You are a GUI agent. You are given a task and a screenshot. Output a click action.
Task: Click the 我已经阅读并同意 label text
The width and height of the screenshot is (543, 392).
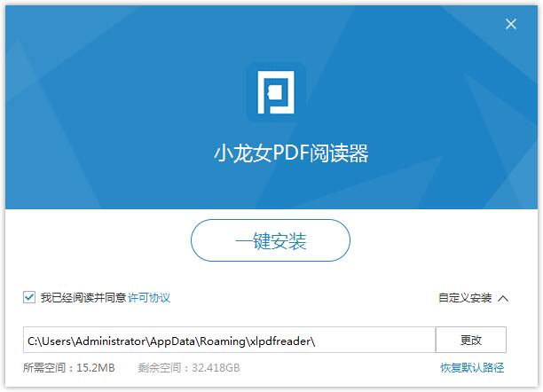(x=83, y=298)
